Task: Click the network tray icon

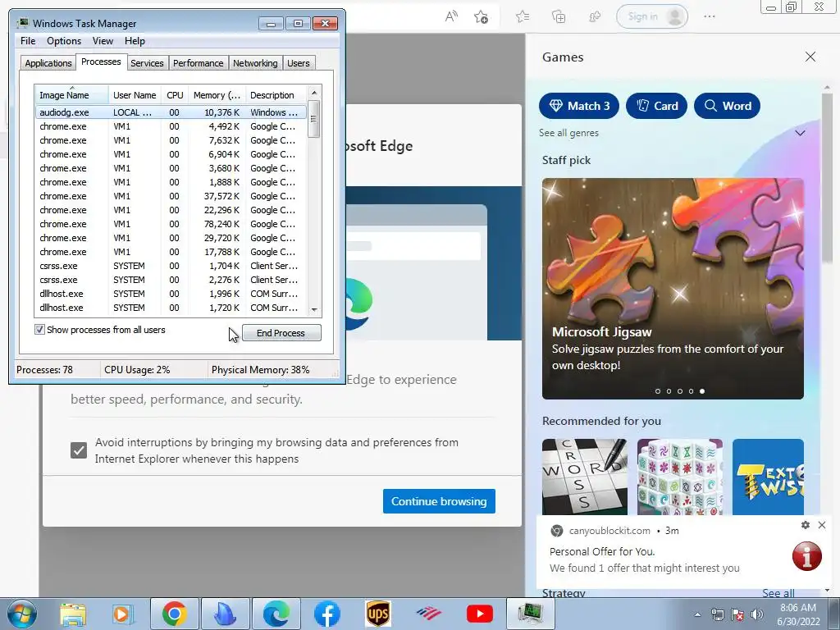Action: coord(717,614)
